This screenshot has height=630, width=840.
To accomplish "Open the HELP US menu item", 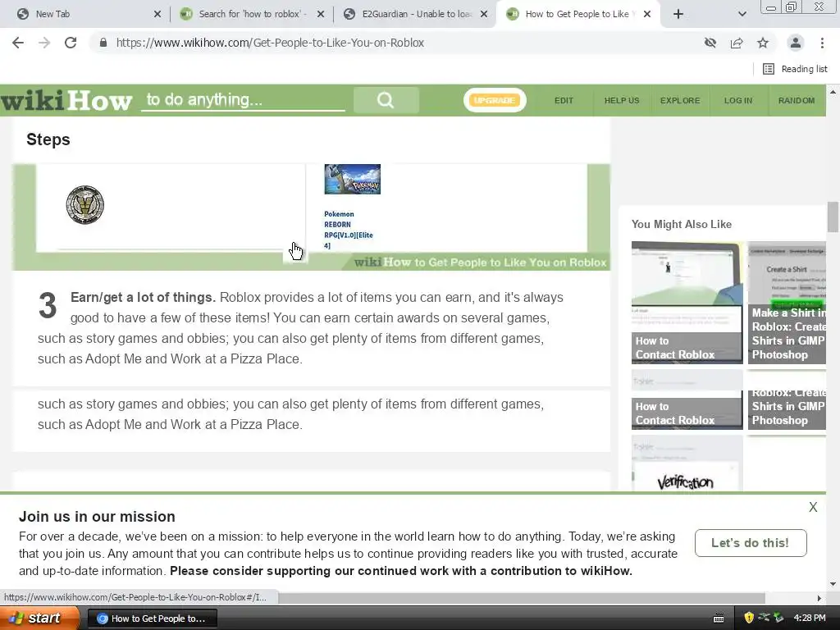I will (x=622, y=100).
